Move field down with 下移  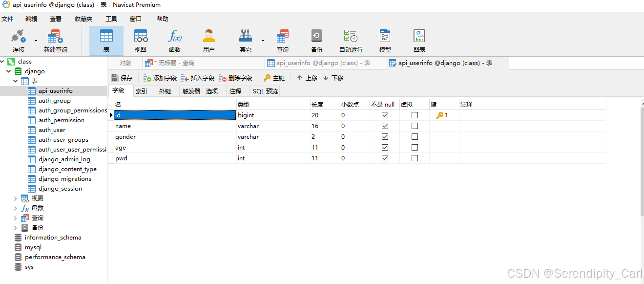tap(333, 78)
